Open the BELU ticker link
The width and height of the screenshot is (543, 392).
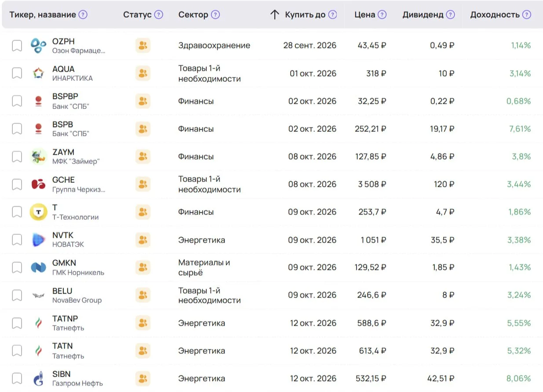tap(62, 291)
